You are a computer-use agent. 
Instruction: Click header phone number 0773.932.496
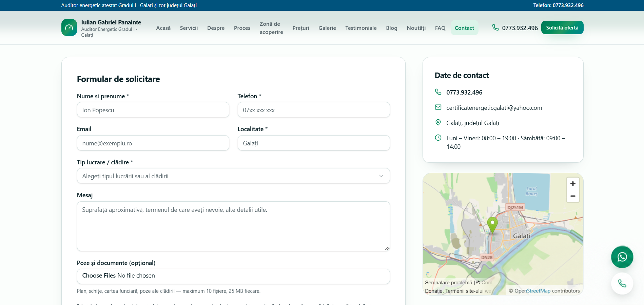520,28
